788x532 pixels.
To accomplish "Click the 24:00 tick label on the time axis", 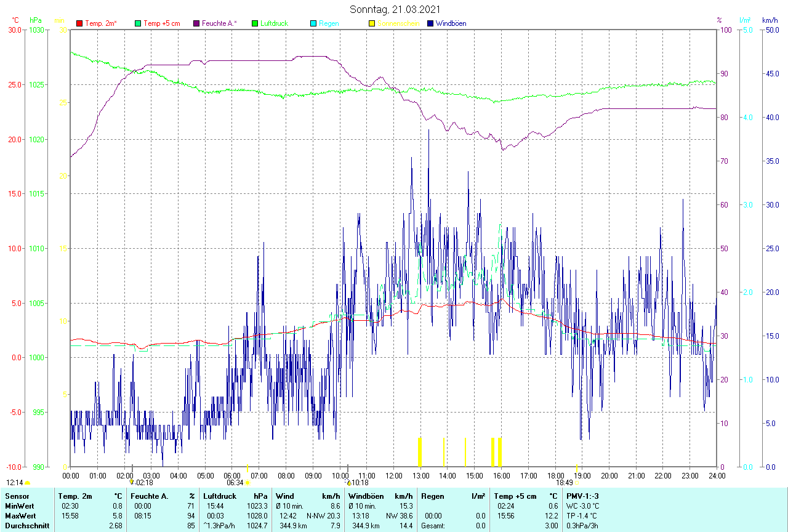I will tap(717, 475).
